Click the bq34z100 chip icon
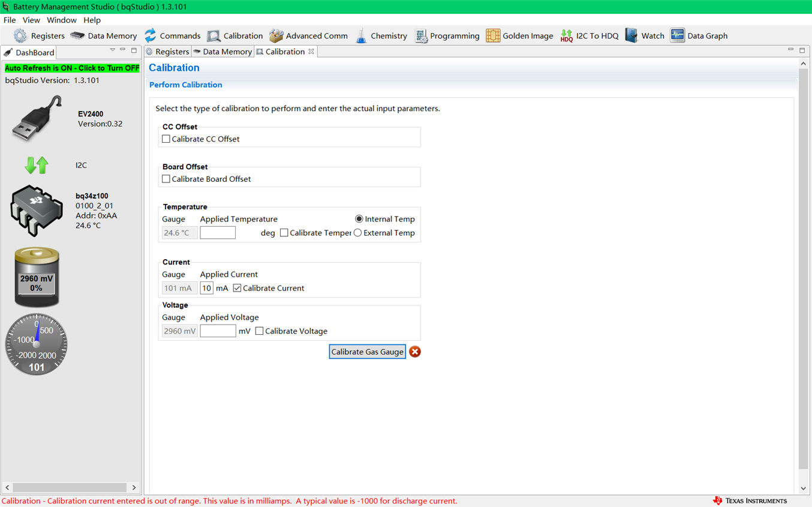 click(x=37, y=210)
